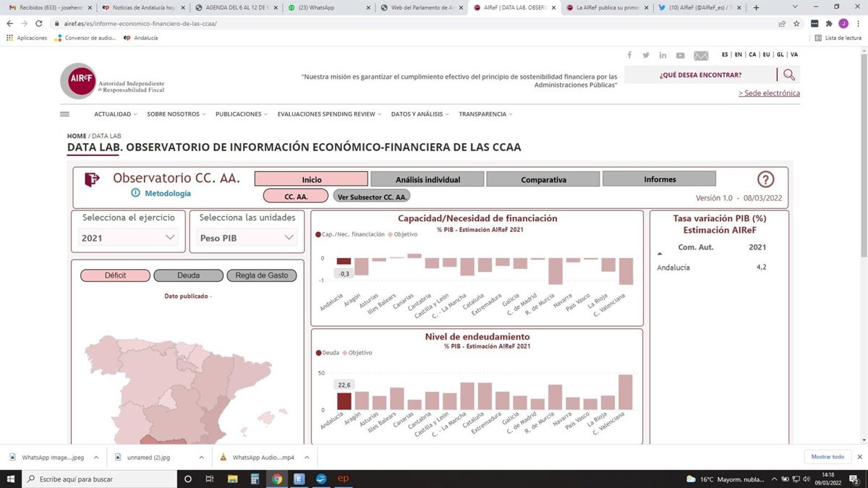Open the ejercicio 2021 dropdown
The height and width of the screenshot is (488, 868).
(128, 237)
